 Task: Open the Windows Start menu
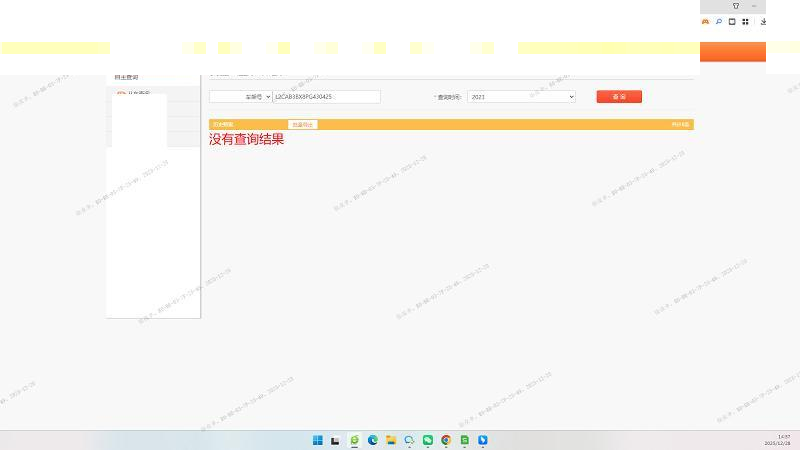pyautogui.click(x=318, y=440)
